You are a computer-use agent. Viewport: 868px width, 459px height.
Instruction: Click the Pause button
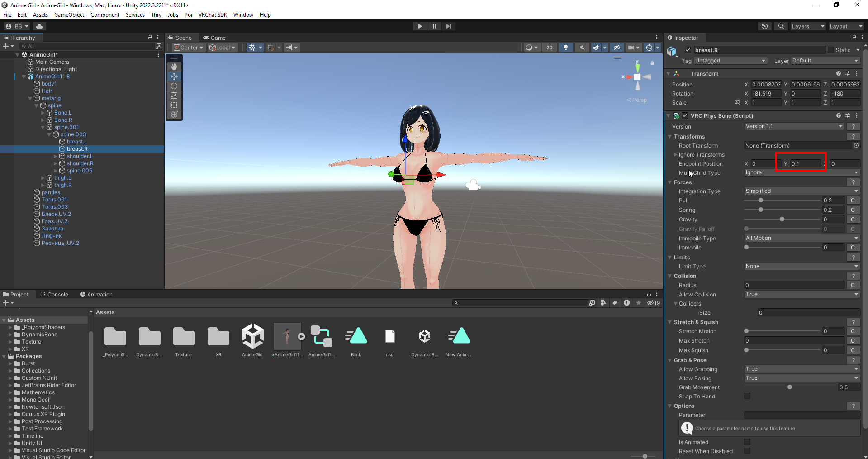point(434,26)
